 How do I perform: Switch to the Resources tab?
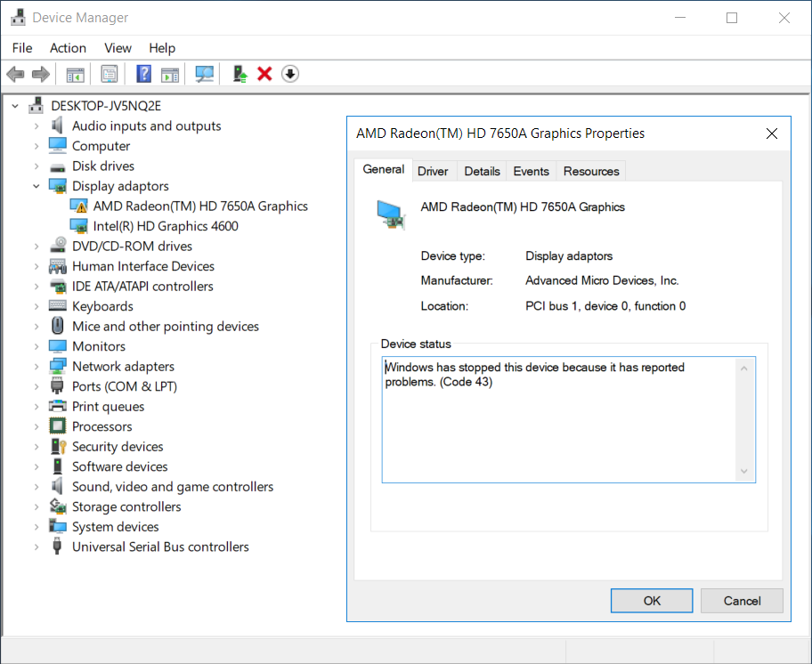(x=591, y=171)
